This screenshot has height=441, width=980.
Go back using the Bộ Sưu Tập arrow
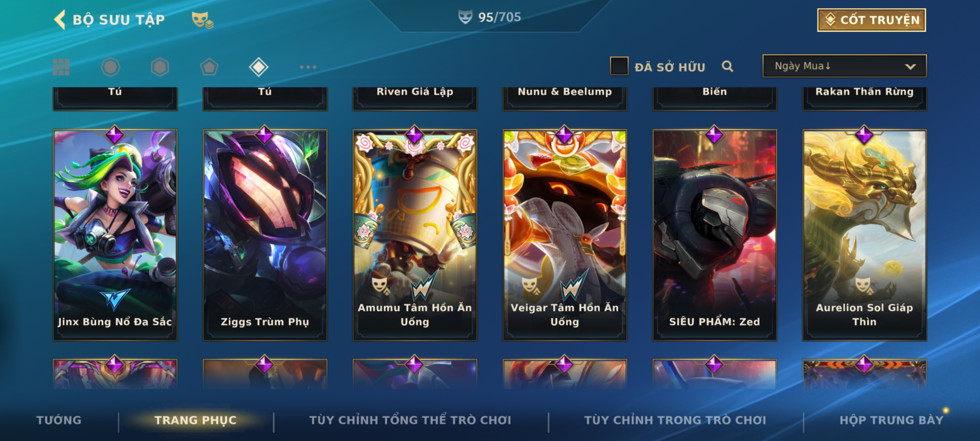click(60, 20)
